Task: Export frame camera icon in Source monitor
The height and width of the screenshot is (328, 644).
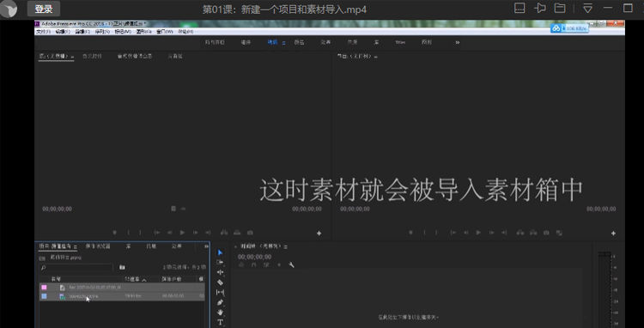Action: 250,233
